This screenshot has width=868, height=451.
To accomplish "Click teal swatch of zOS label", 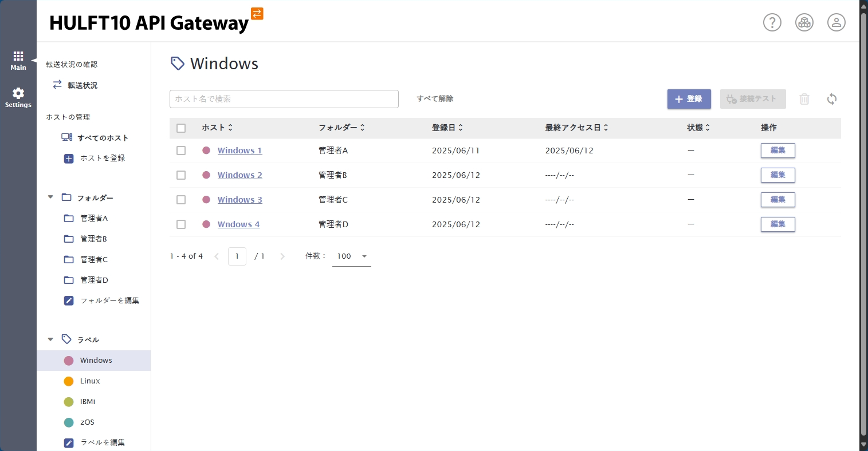I will pyautogui.click(x=69, y=422).
